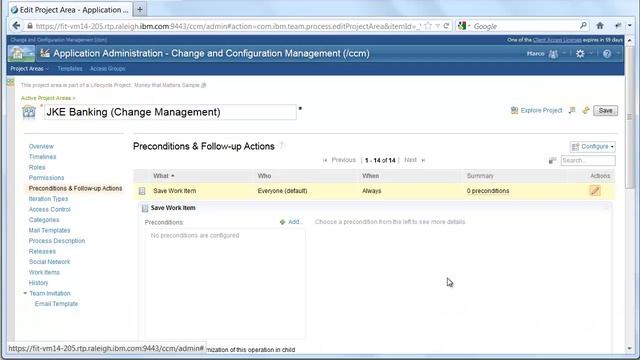Click the browser back arrow

pyautogui.click(x=16, y=26)
